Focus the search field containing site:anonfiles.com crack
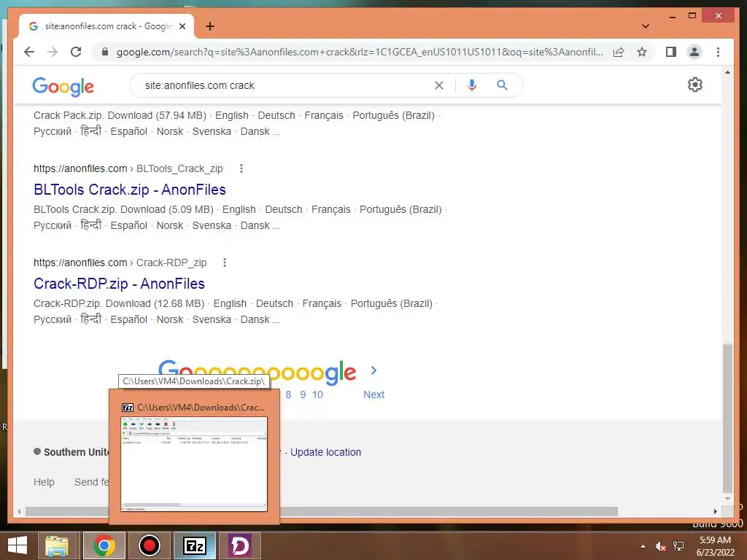Image resolution: width=747 pixels, height=560 pixels. 286,85
